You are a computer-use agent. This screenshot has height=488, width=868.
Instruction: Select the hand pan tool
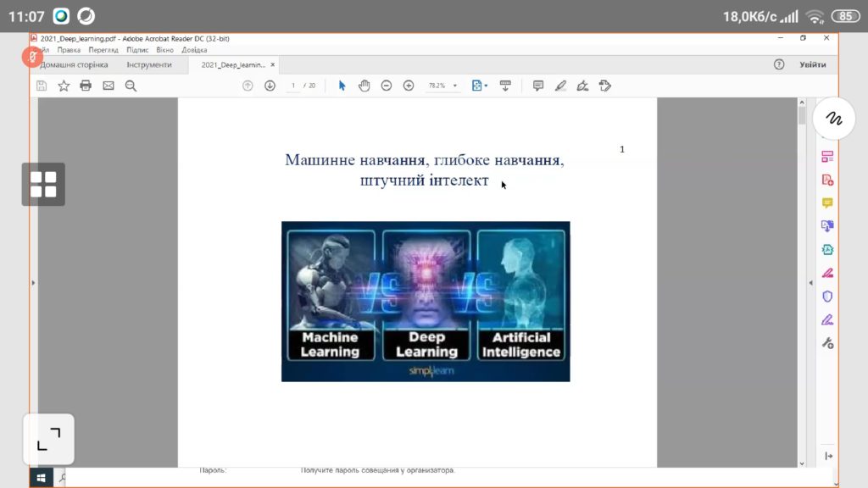click(364, 86)
